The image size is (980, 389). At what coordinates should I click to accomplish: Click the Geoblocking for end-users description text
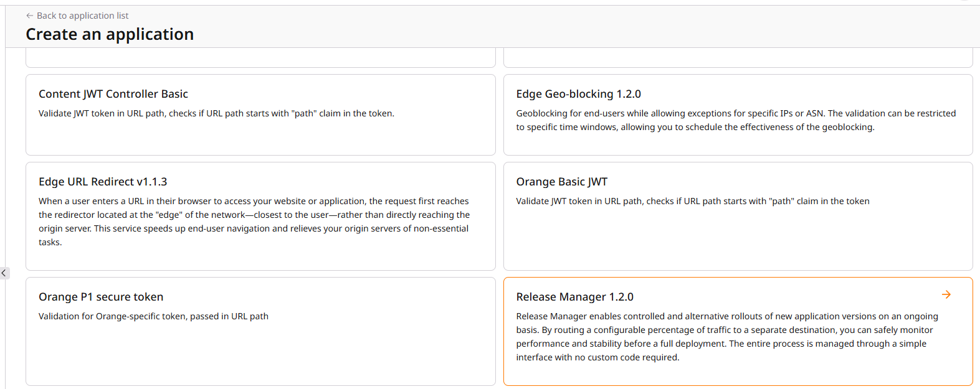coord(735,120)
